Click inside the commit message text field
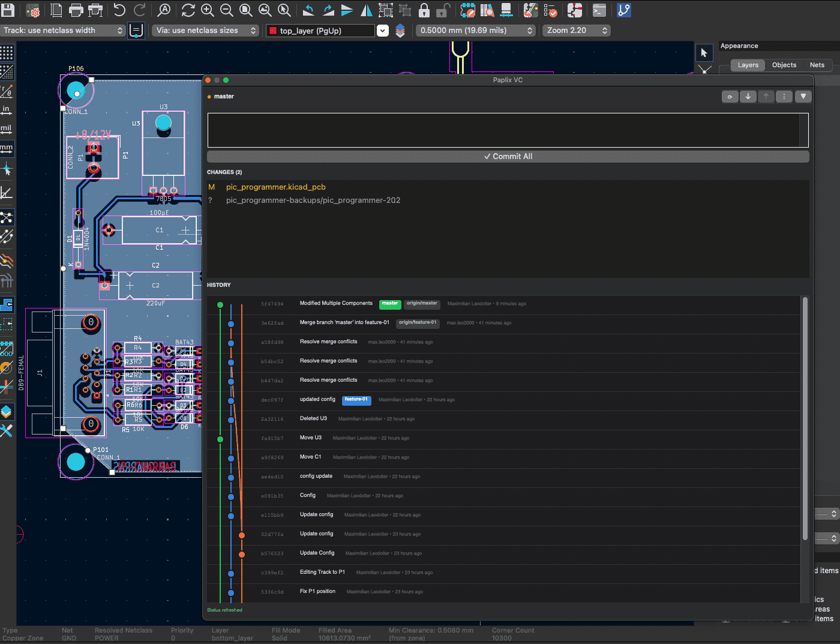This screenshot has width=840, height=644. 507,130
